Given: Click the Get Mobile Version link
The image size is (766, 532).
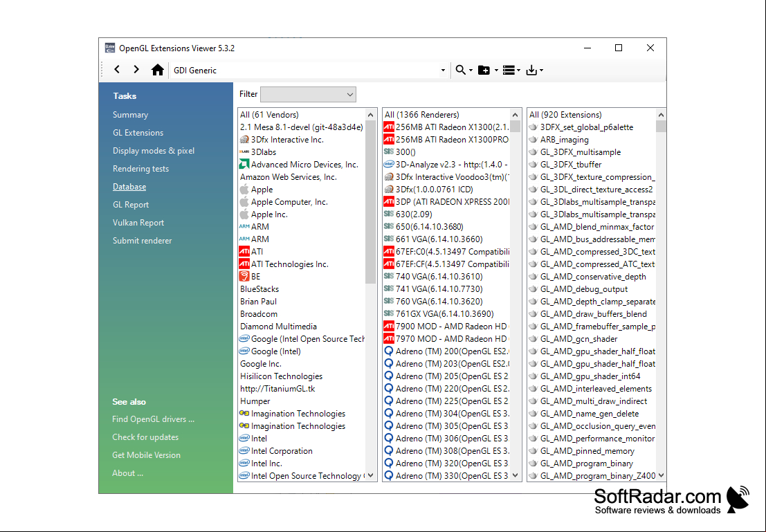Looking at the screenshot, I should 147,455.
